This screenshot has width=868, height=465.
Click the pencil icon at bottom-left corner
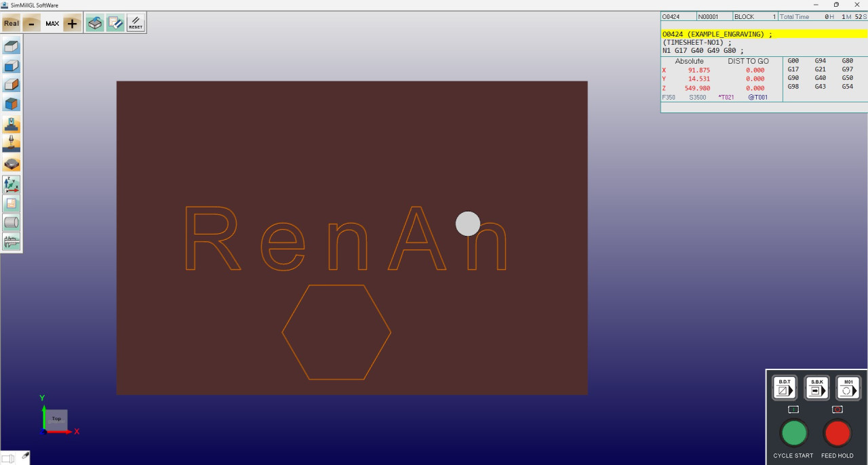[x=24, y=457]
